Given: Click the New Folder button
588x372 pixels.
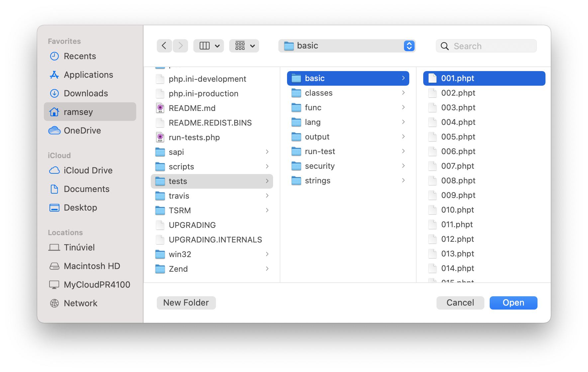Looking at the screenshot, I should click(186, 303).
